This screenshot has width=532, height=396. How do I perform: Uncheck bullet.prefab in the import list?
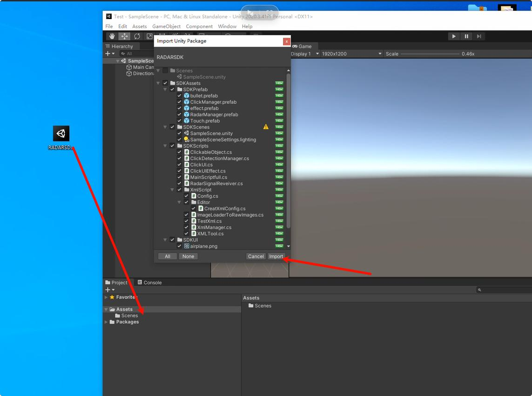(179, 96)
